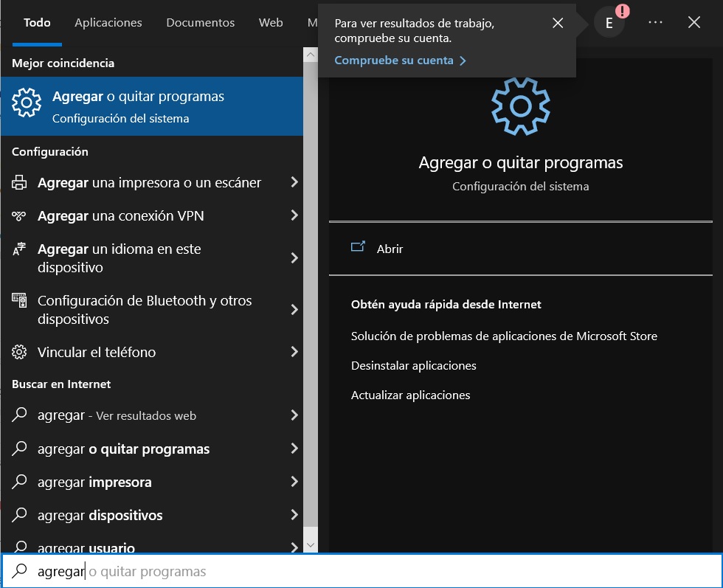This screenshot has height=588, width=723.
Task: Click the Compruebe su cuenta link
Action: (x=400, y=60)
